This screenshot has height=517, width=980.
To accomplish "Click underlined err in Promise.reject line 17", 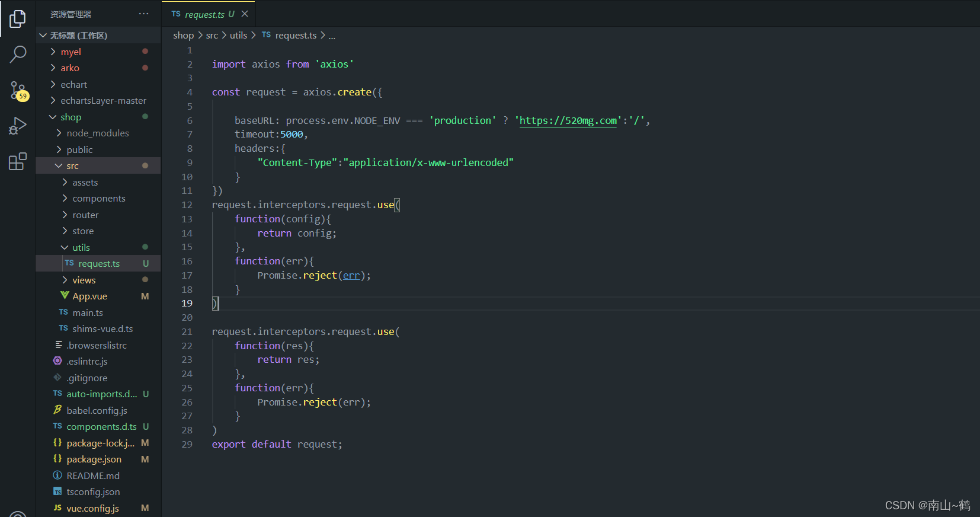I will tap(351, 275).
